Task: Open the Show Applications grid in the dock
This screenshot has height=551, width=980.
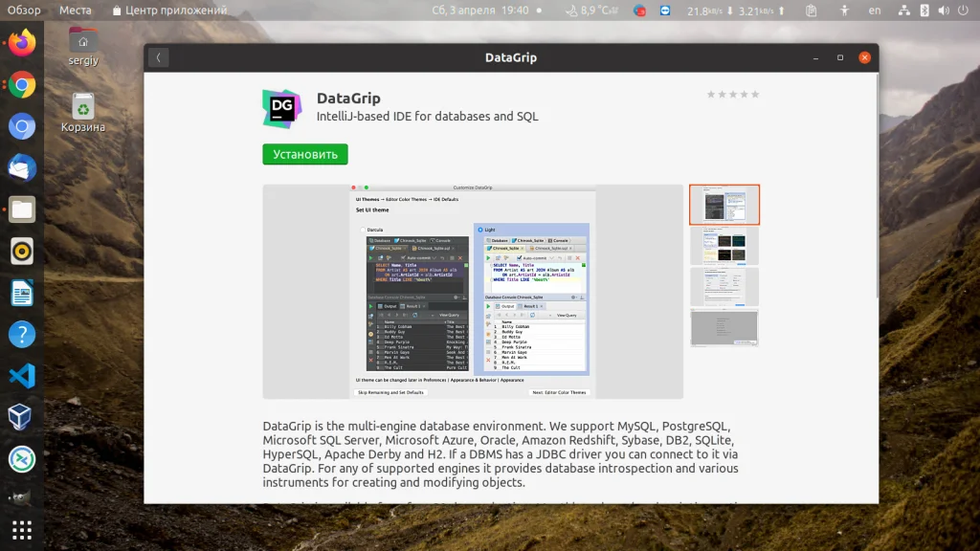Action: coord(21,529)
